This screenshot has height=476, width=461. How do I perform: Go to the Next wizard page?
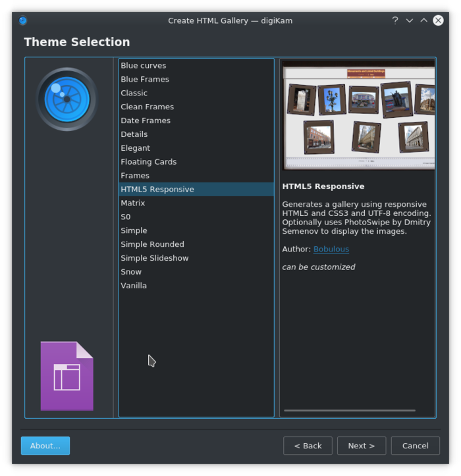click(x=362, y=446)
